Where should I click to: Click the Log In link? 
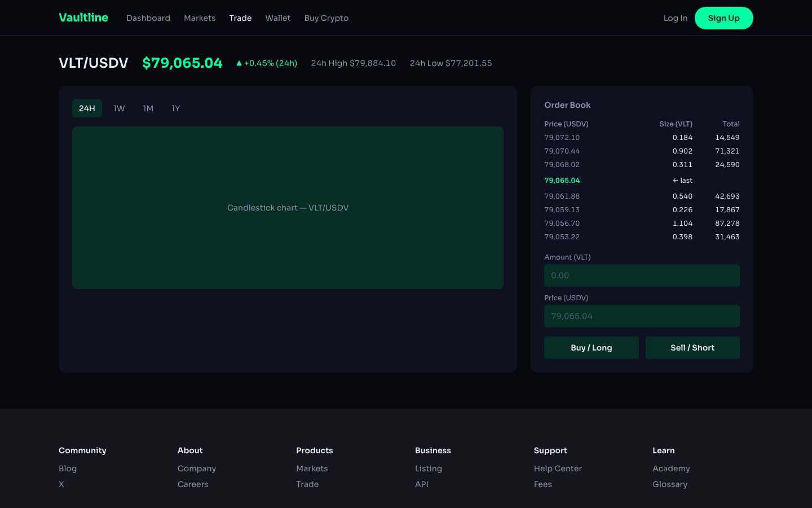coord(676,18)
